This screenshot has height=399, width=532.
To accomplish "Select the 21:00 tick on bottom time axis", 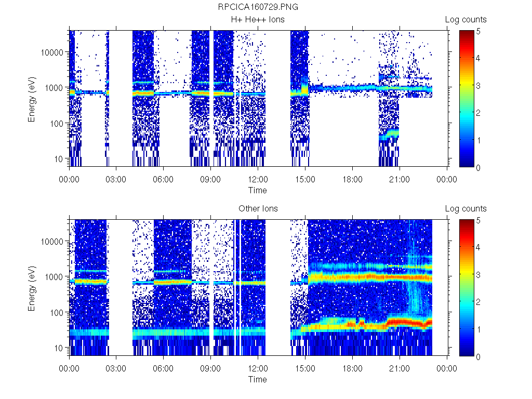I will pyautogui.click(x=399, y=369).
